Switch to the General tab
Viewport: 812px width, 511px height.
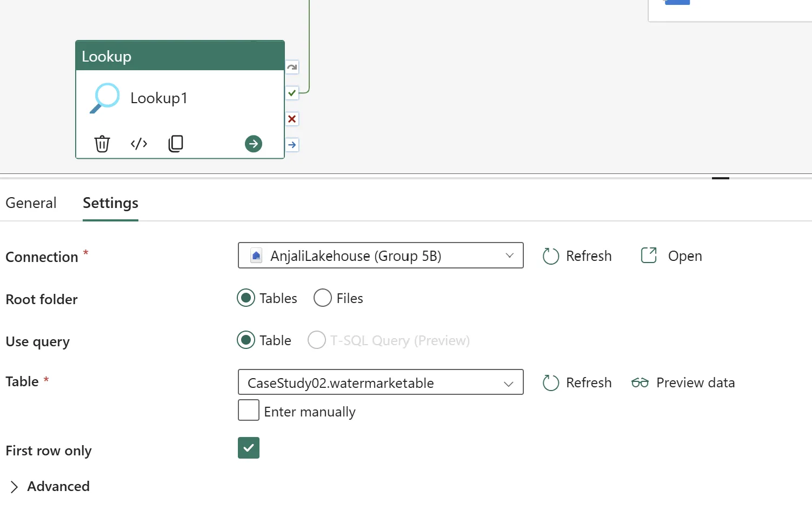(31, 203)
